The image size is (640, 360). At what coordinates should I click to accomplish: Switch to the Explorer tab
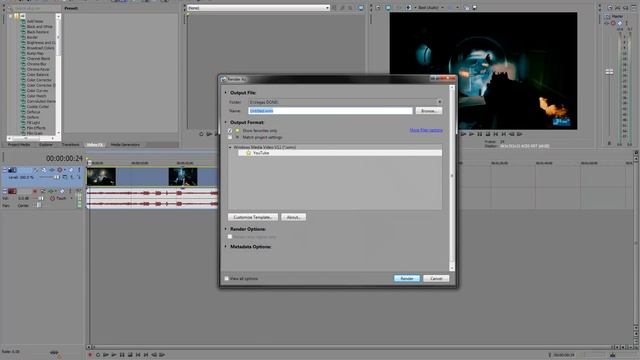46,144
